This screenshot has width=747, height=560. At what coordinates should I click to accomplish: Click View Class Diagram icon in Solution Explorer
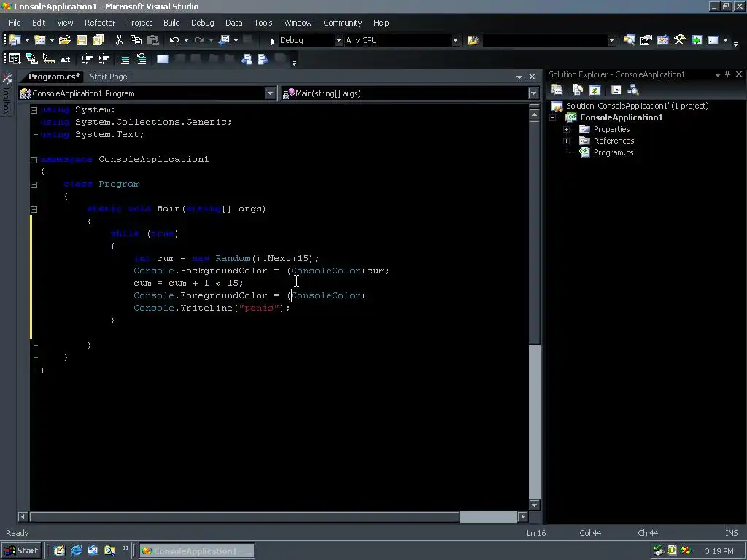click(633, 90)
